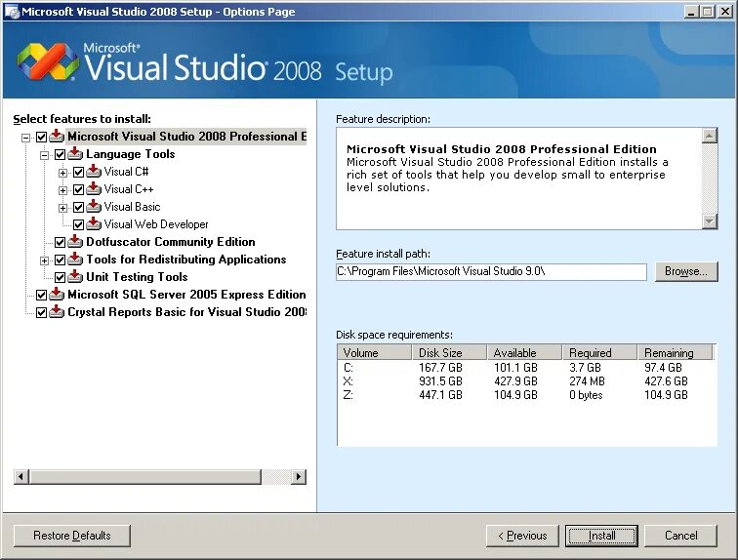The width and height of the screenshot is (738, 560).
Task: Select the Unit Testing Tools label
Action: 137,277
